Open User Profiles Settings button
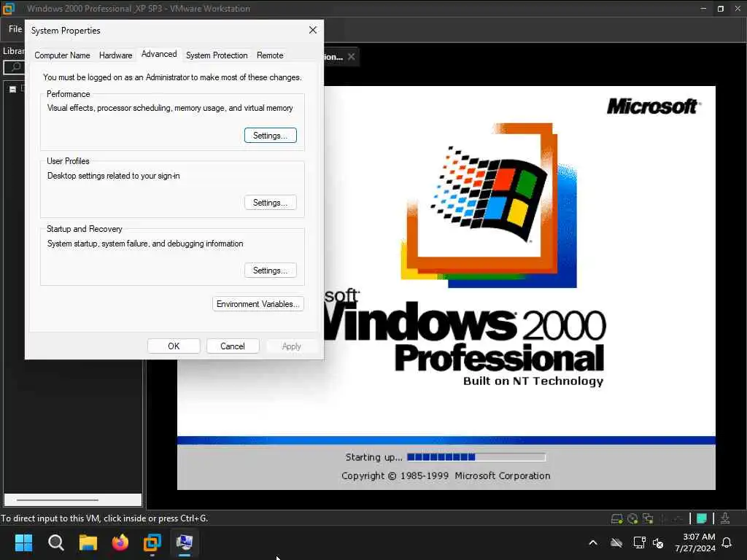The image size is (747, 560). click(271, 203)
